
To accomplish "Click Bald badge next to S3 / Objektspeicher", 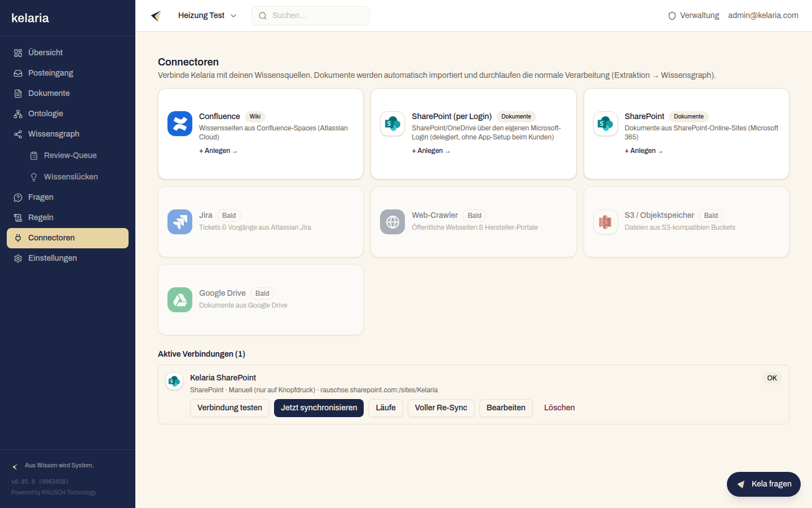I will click(x=710, y=216).
